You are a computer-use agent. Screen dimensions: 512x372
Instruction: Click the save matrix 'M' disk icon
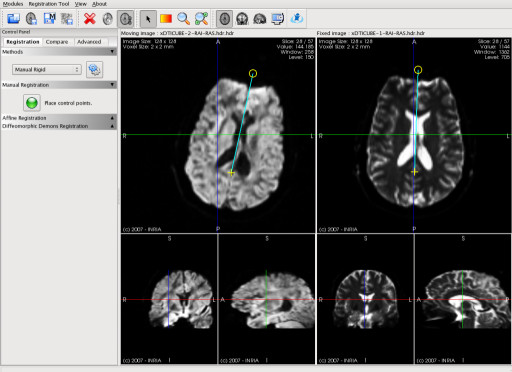[x=49, y=18]
